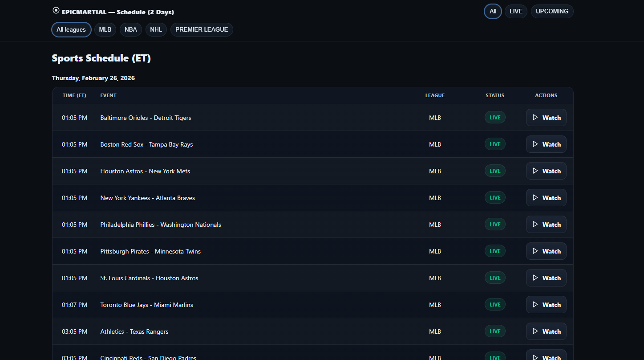Select the All status filter
Viewport: 644px width, 360px height.
(x=493, y=12)
